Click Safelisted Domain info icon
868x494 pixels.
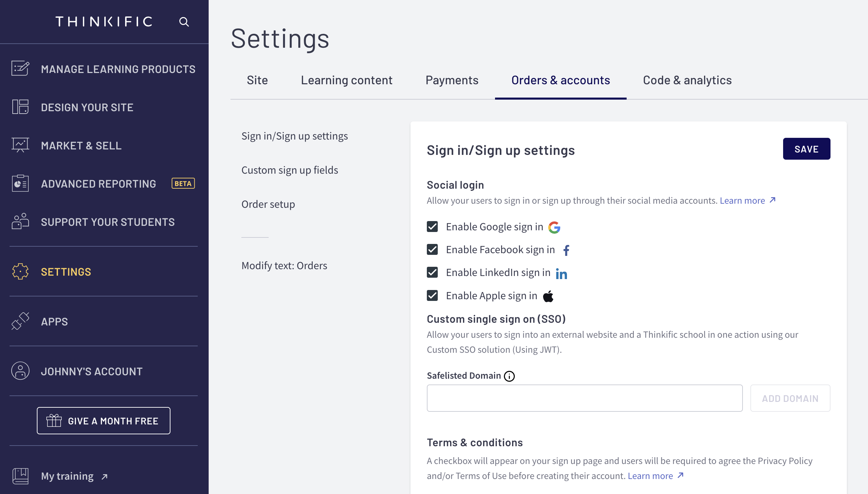(x=509, y=376)
